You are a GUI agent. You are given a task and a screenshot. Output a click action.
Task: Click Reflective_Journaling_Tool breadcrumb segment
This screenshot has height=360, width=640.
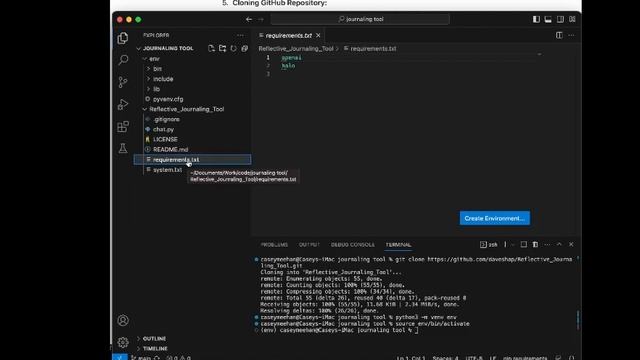pos(296,49)
